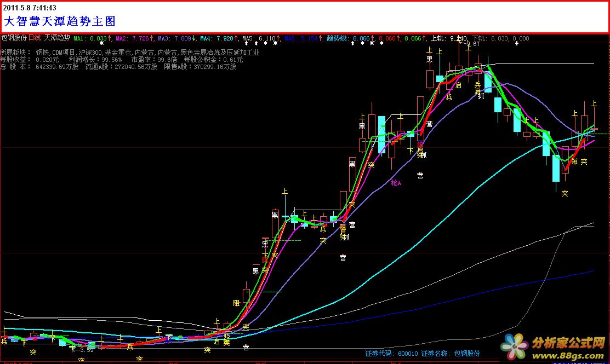Click the 下轨: 6.030 lower band value
610x364 pixels.
490,38
